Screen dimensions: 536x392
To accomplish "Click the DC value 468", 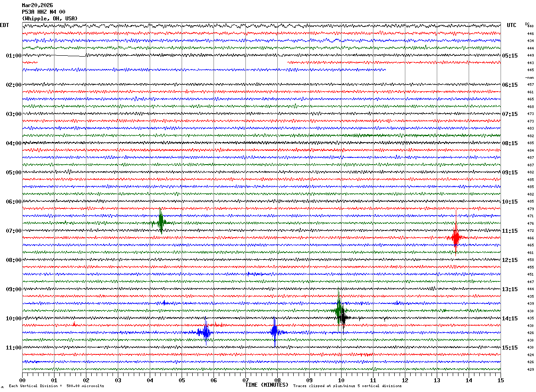I will coord(531,107).
